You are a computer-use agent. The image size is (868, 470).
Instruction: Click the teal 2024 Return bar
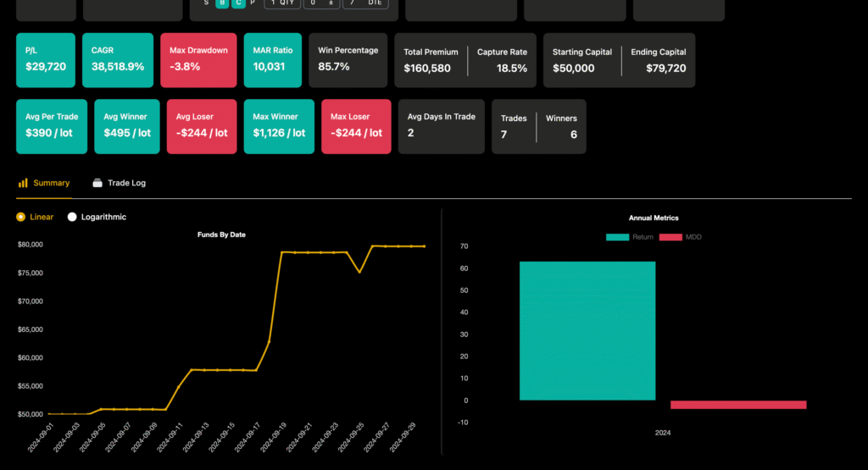[x=587, y=330]
